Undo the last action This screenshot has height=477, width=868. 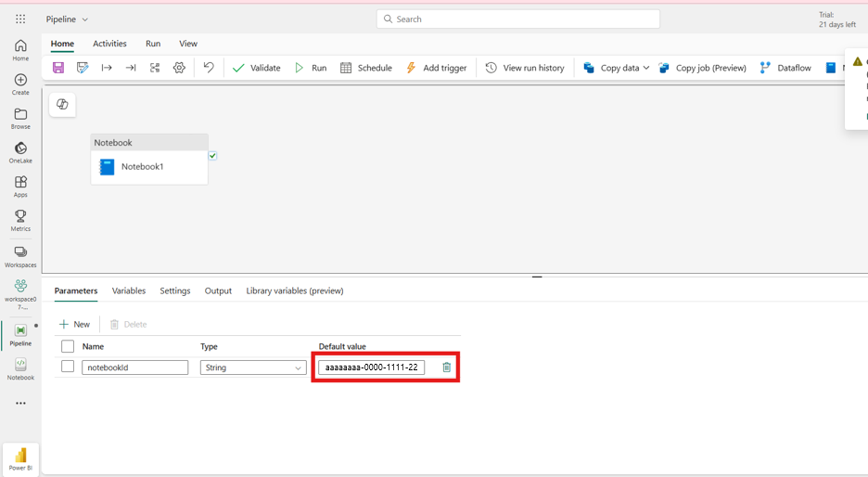point(208,68)
